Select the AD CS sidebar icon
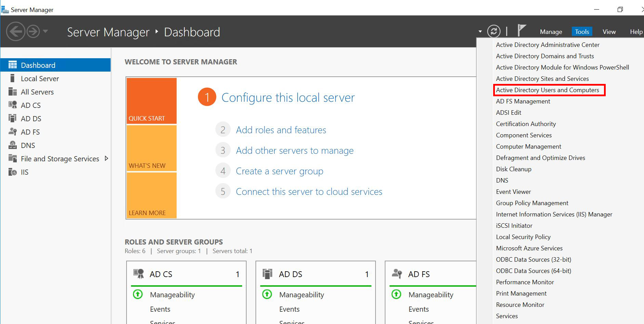 pyautogui.click(x=13, y=105)
